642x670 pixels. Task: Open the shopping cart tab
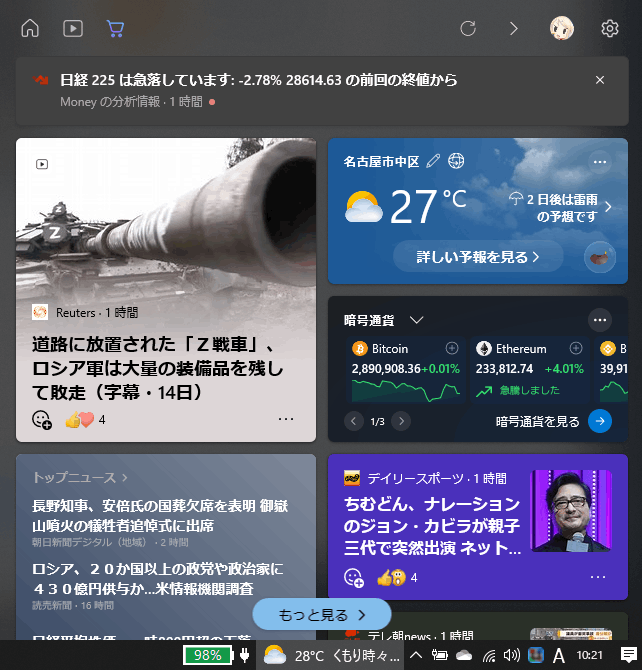[115, 29]
